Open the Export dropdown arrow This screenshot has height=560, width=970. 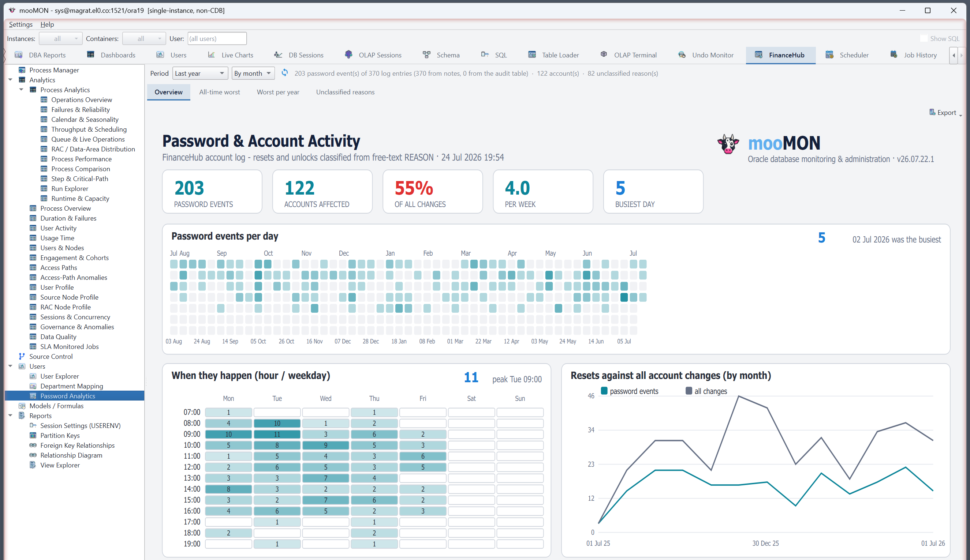pos(960,114)
